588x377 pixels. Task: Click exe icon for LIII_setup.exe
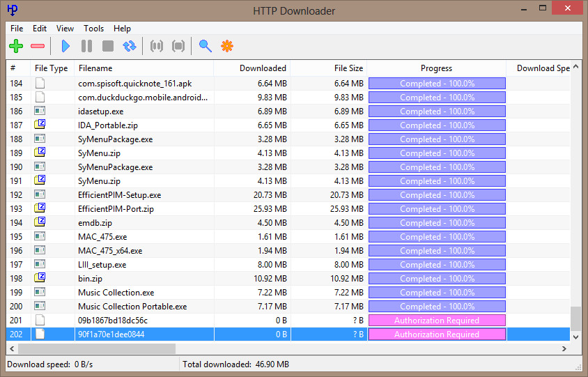click(x=40, y=264)
